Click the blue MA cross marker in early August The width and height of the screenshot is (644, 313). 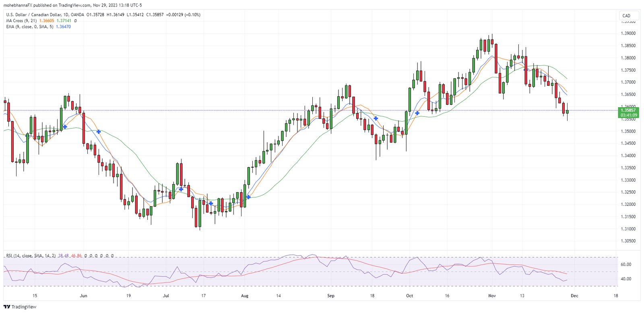pyautogui.click(x=248, y=197)
